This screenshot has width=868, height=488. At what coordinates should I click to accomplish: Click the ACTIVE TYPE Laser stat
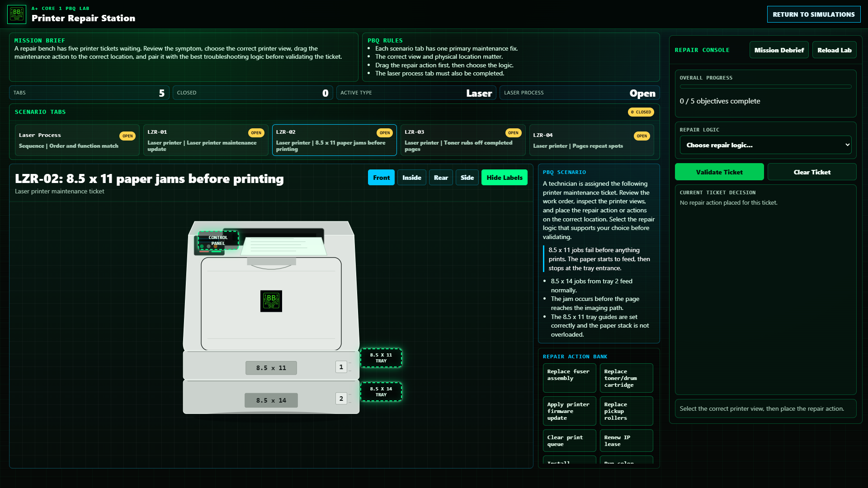(x=416, y=93)
